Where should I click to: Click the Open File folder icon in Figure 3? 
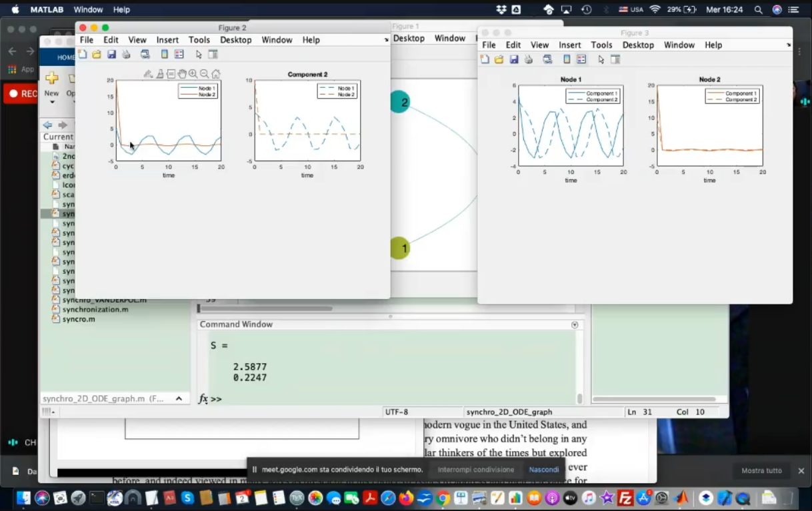499,59
